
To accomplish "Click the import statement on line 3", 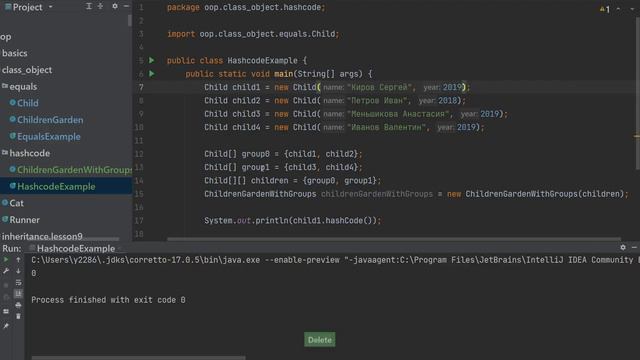I will (x=253, y=34).
